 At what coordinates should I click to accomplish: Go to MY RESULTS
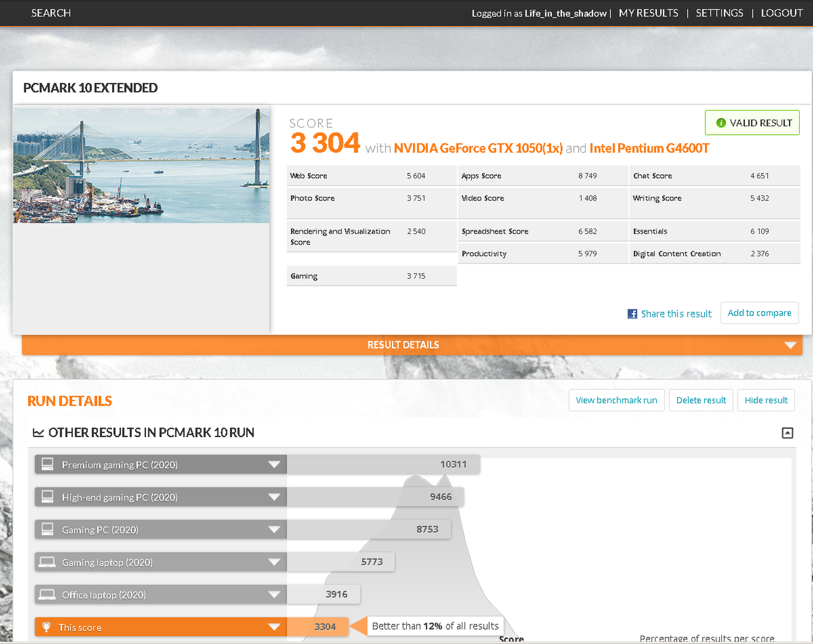[648, 13]
